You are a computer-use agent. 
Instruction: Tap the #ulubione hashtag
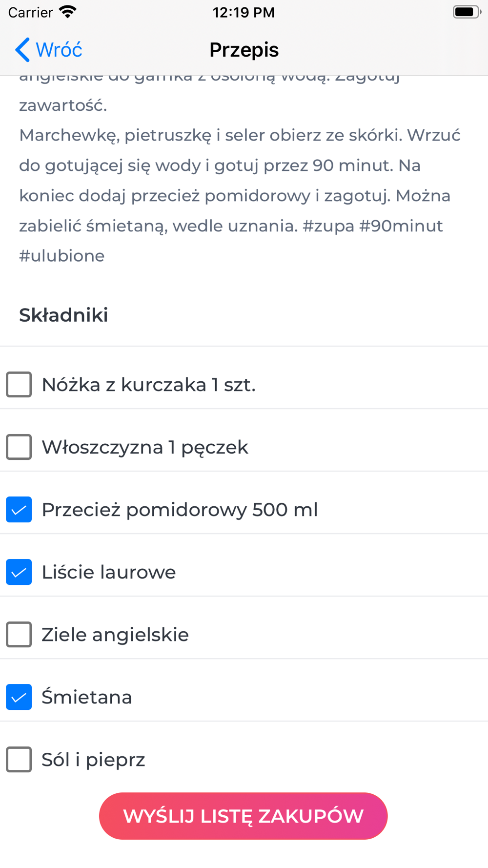point(62,256)
